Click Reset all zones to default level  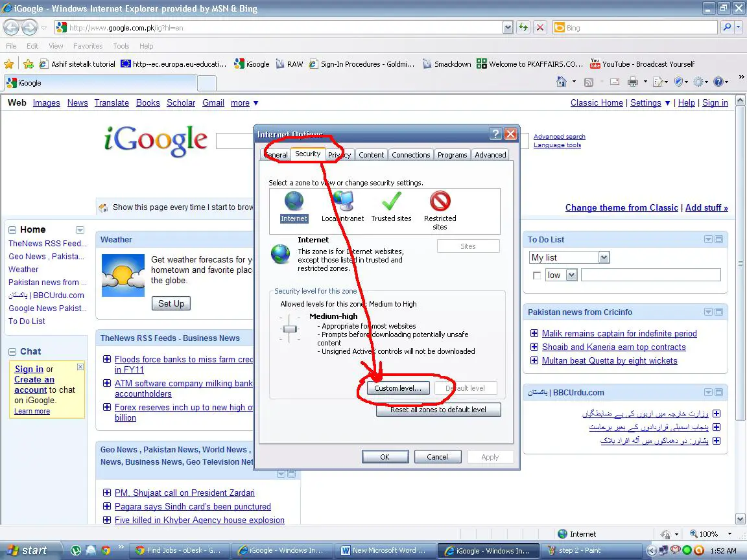point(438,410)
